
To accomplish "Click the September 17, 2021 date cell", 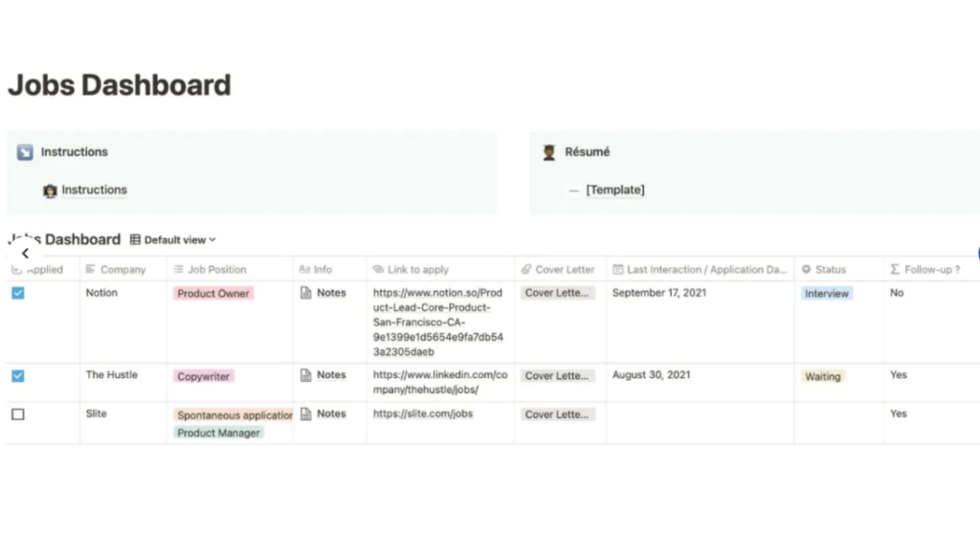I will (x=659, y=293).
